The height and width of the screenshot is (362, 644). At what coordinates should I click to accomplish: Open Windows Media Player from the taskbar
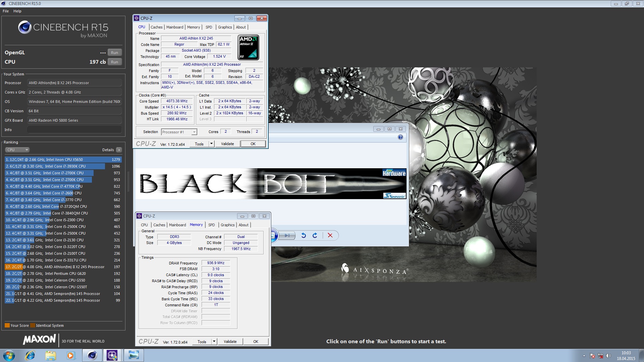point(71,356)
